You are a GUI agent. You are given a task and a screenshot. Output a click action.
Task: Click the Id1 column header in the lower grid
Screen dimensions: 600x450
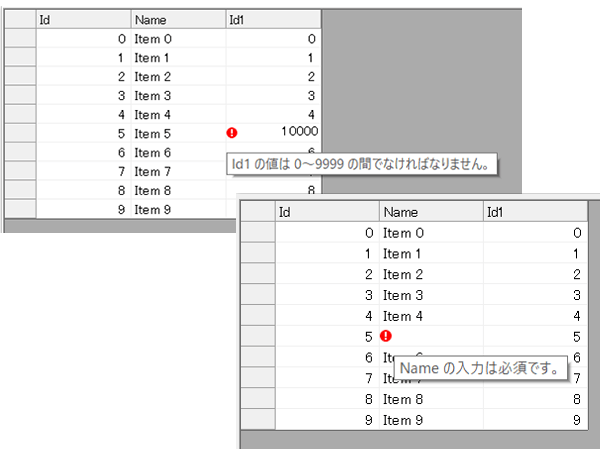[x=533, y=212]
